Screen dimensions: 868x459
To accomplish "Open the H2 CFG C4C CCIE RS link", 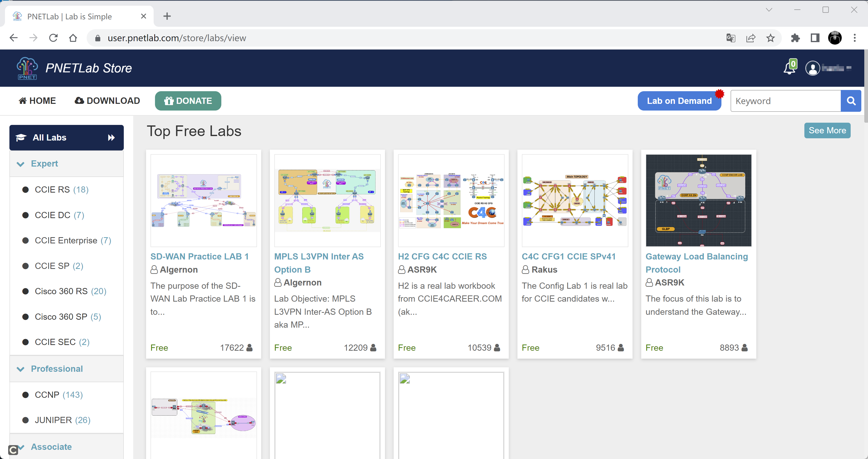I will [x=442, y=256].
